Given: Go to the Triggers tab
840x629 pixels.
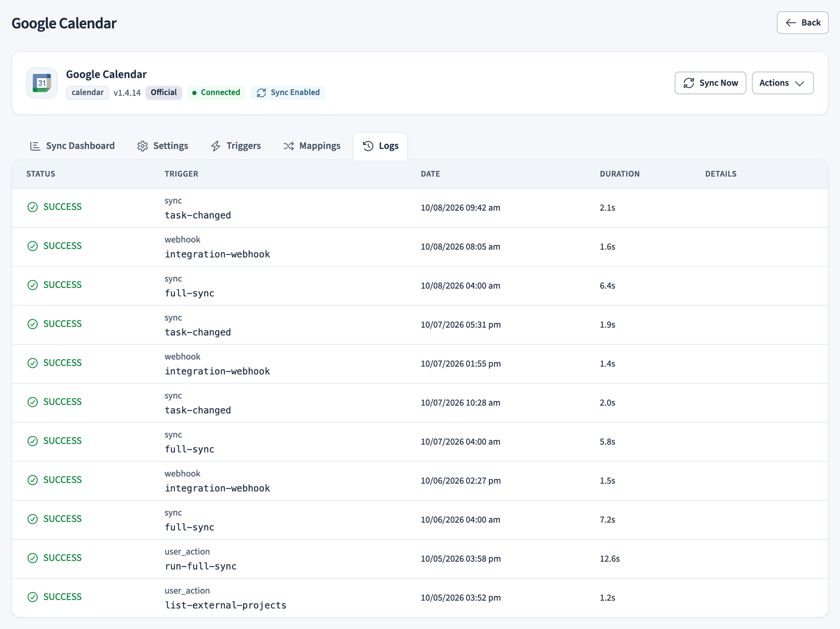Looking at the screenshot, I should pos(236,146).
